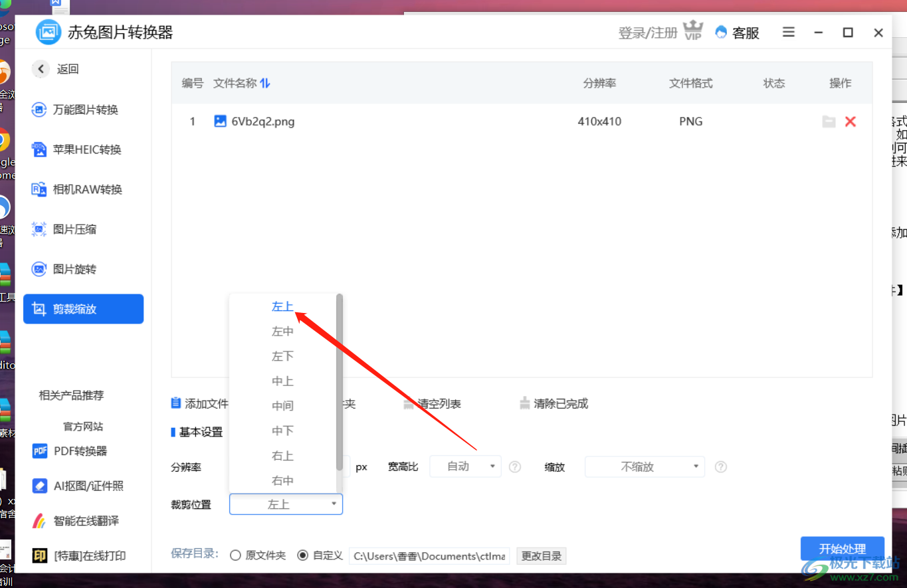This screenshot has height=588, width=907.
Task: Go back with the 返回 arrow icon
Action: [41, 68]
